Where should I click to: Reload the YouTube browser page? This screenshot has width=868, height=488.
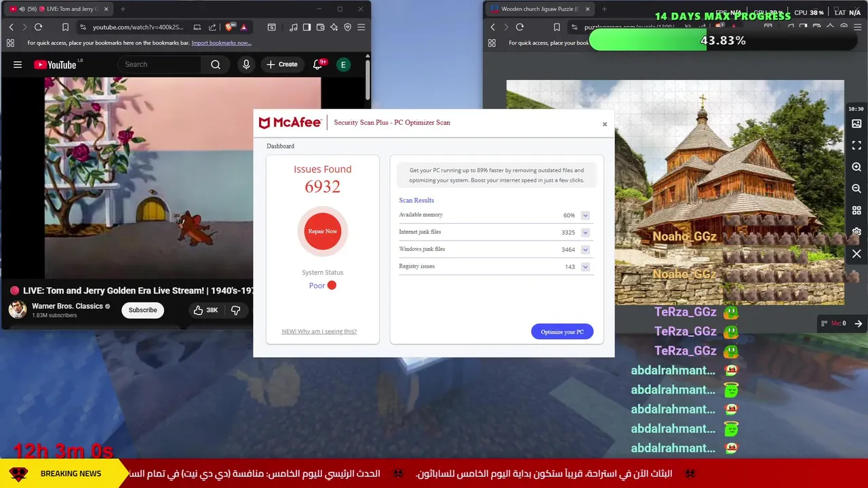(38, 27)
